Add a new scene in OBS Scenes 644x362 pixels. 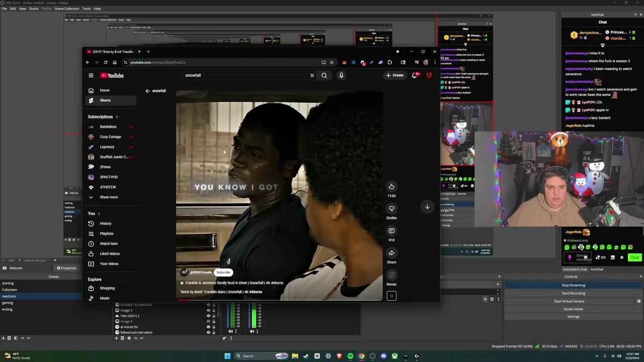3,338
